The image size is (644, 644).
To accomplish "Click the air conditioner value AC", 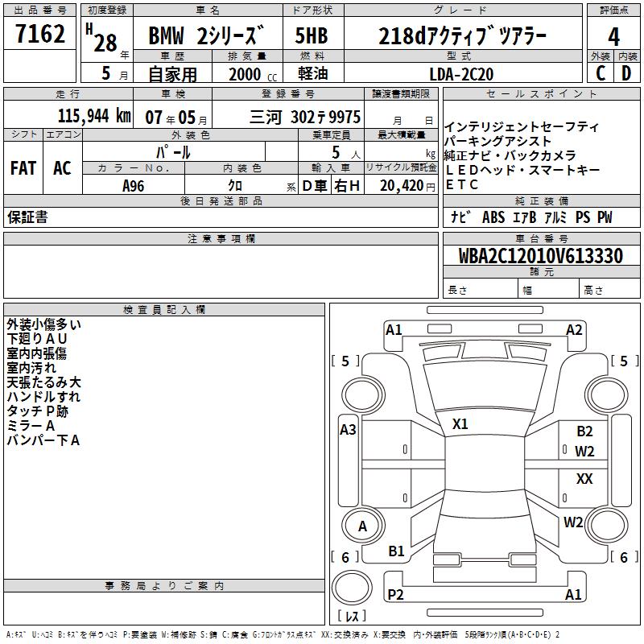I will 62,168.
